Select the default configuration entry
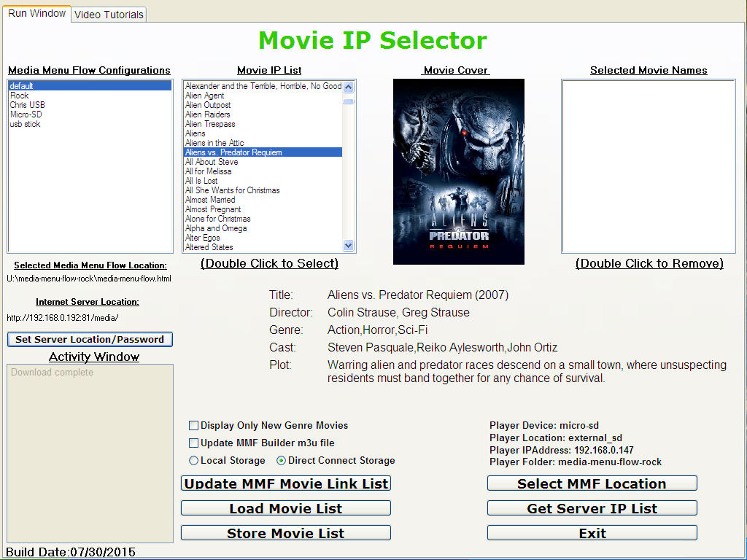This screenshot has width=747, height=560. 90,86
